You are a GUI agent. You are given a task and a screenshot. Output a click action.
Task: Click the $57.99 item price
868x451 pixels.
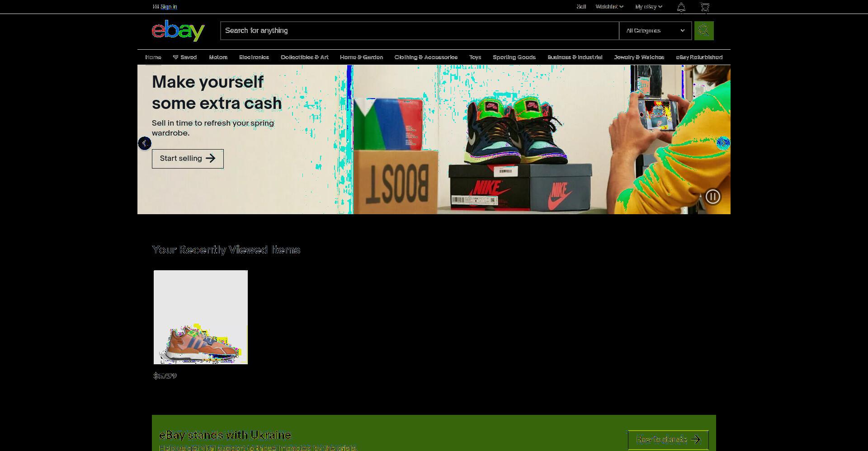[165, 376]
